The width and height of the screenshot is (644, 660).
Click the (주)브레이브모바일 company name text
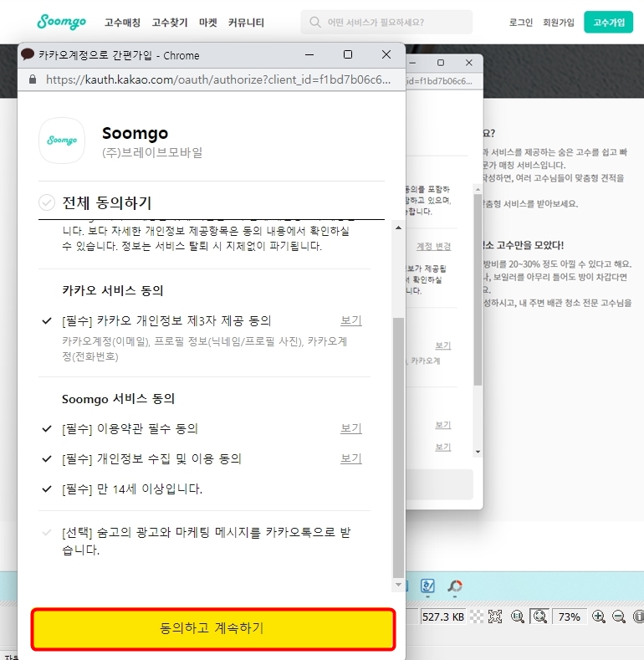coord(152,152)
